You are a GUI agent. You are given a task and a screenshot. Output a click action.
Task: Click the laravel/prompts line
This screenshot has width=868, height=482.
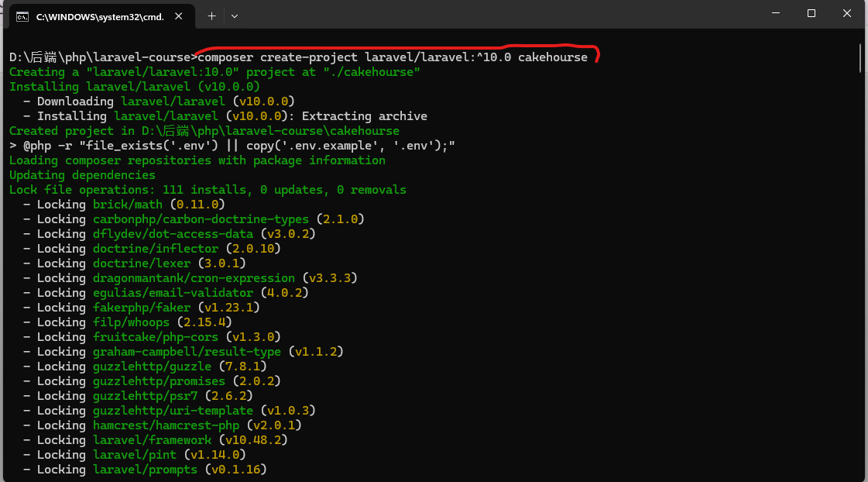(145, 470)
